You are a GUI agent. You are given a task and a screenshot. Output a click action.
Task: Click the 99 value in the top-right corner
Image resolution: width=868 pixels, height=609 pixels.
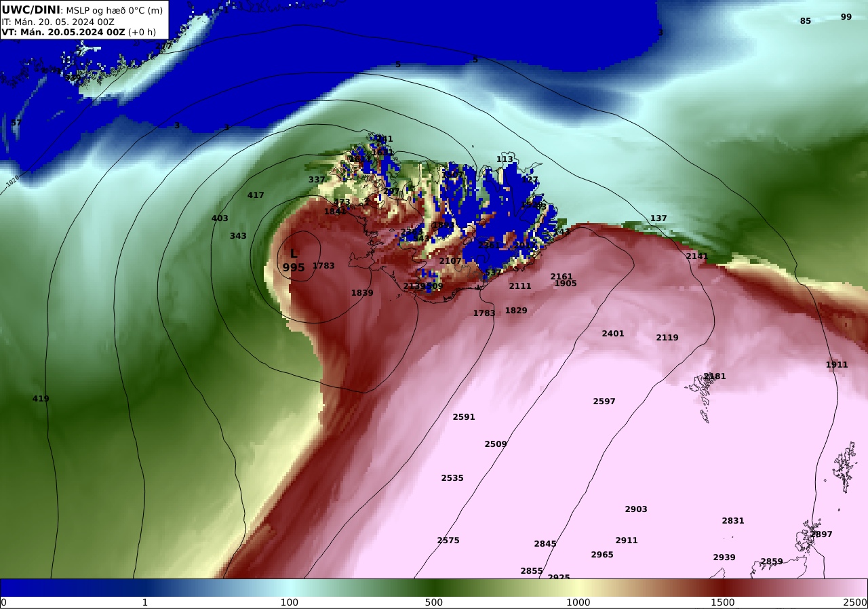(x=846, y=17)
